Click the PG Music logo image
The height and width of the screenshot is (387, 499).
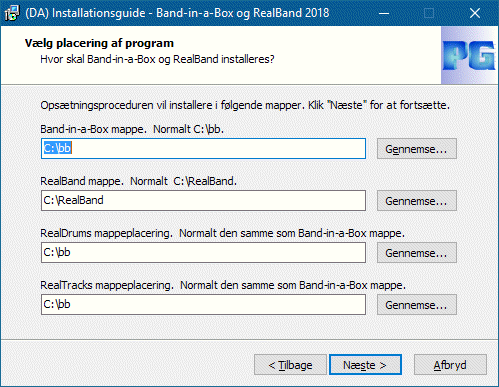pos(469,55)
